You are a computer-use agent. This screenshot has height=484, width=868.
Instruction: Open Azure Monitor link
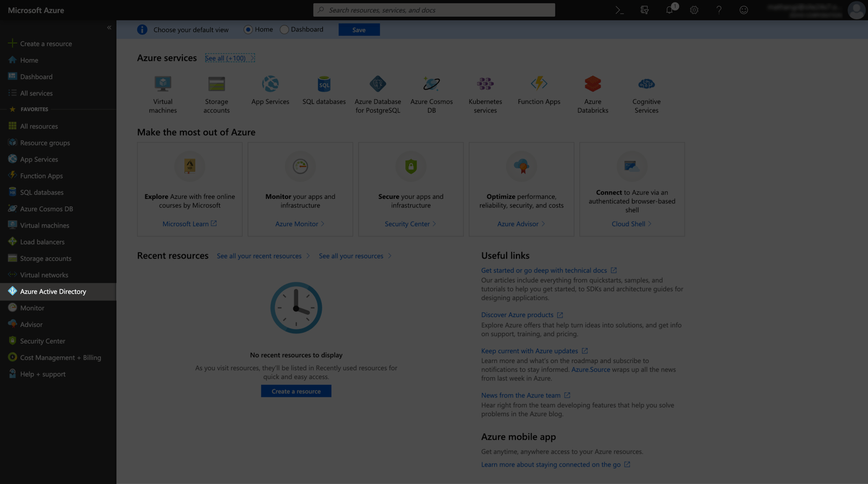pyautogui.click(x=300, y=224)
